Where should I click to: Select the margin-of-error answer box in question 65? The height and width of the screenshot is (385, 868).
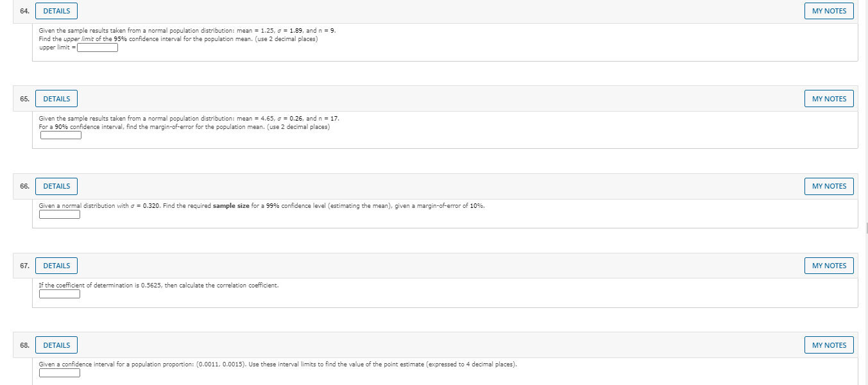click(60, 135)
